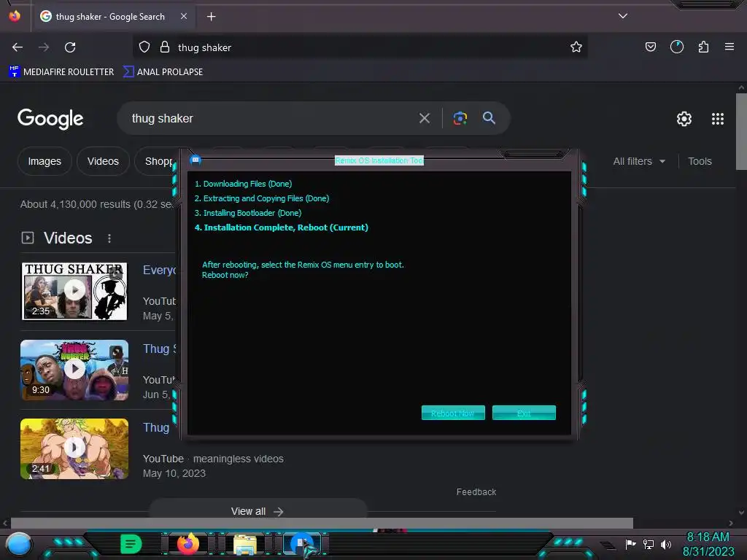
Task: Open File Explorer from the taskbar
Action: [x=245, y=544]
